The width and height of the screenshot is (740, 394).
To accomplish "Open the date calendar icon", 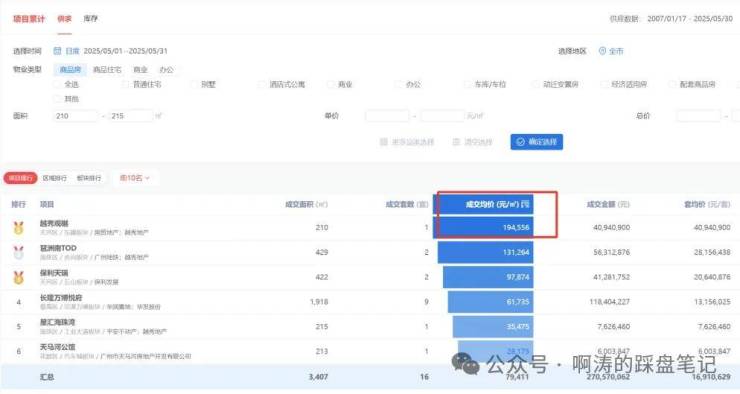I will (x=57, y=50).
